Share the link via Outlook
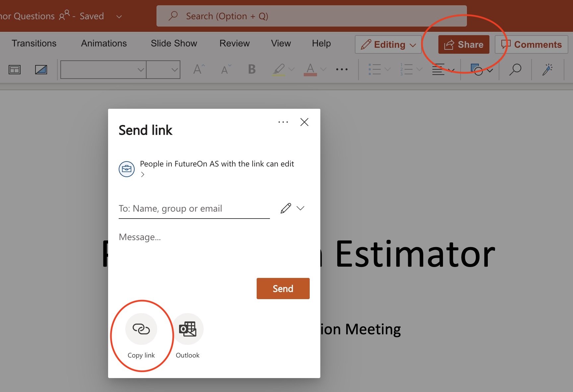 187,329
